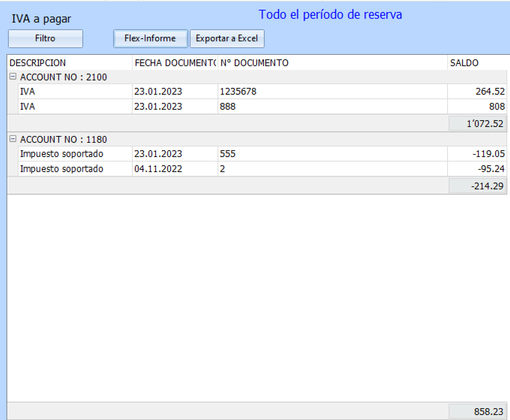Click the Filtro button

click(x=45, y=39)
